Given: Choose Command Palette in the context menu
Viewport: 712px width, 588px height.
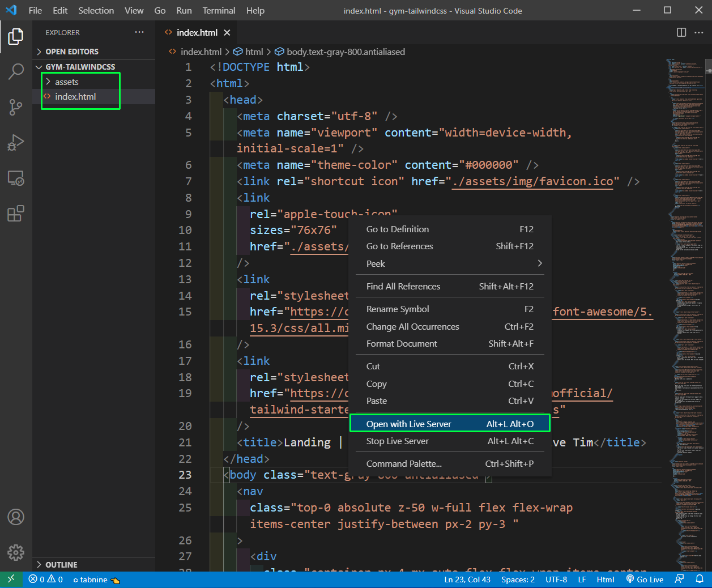Looking at the screenshot, I should click(450, 464).
